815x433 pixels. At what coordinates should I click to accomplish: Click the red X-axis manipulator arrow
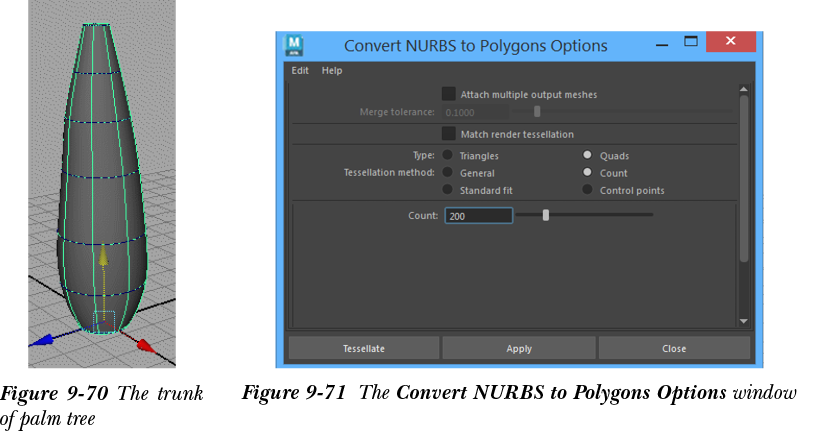click(144, 346)
